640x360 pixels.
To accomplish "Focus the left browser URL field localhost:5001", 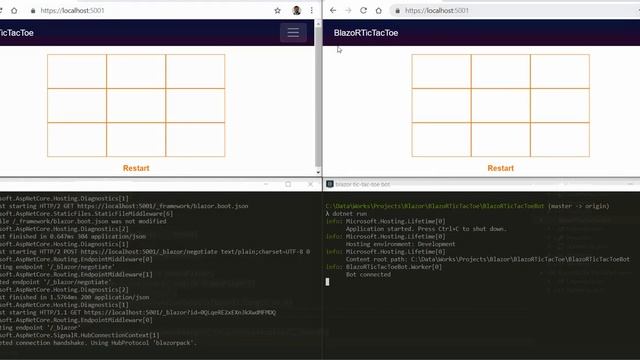I will coord(72,11).
